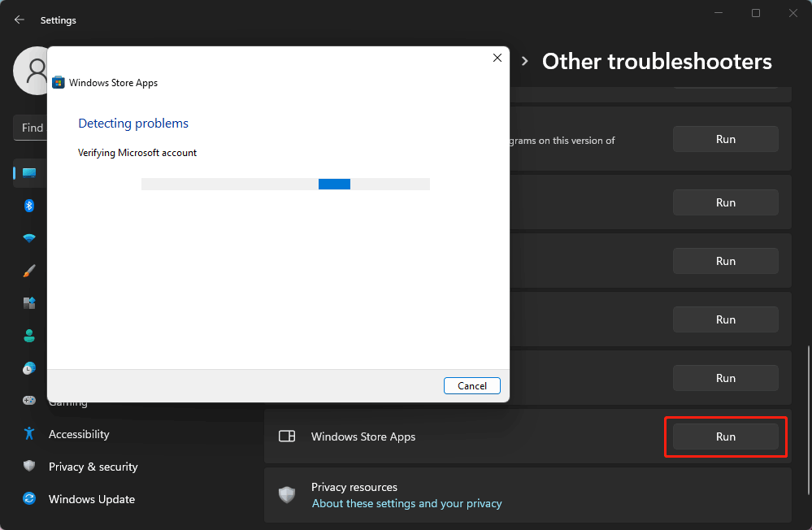Open Privacy & security settings
The width and height of the screenshot is (812, 530).
(28, 467)
